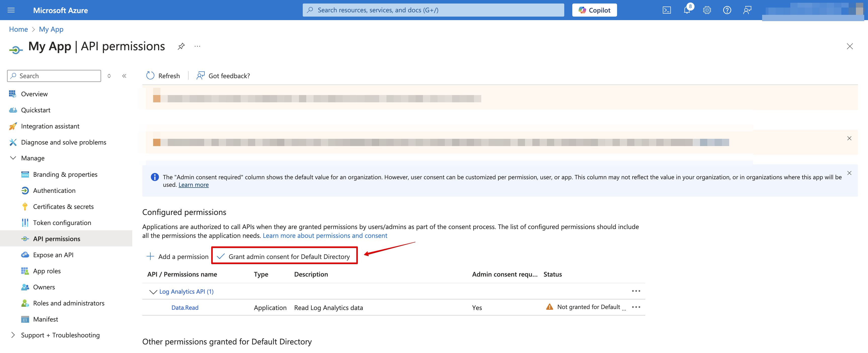The image size is (868, 353).
Task: Open the more options ellipsis beside the title
Action: click(197, 47)
